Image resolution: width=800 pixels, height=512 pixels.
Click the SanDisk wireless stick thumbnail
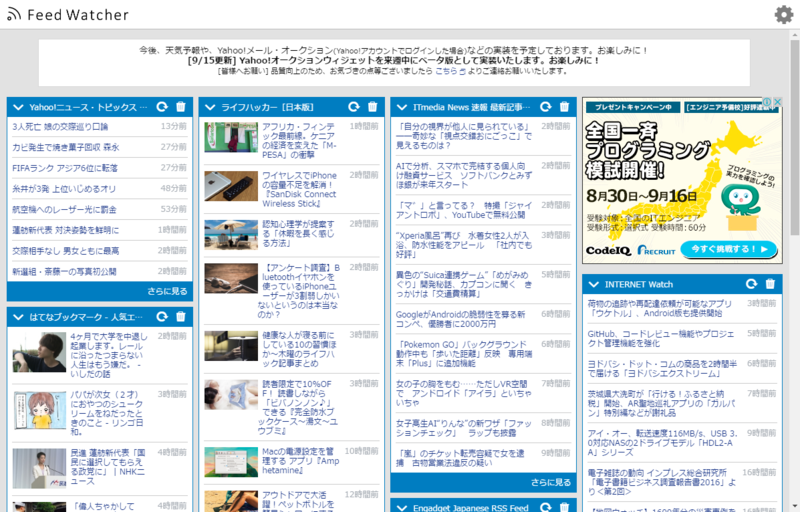point(231,186)
